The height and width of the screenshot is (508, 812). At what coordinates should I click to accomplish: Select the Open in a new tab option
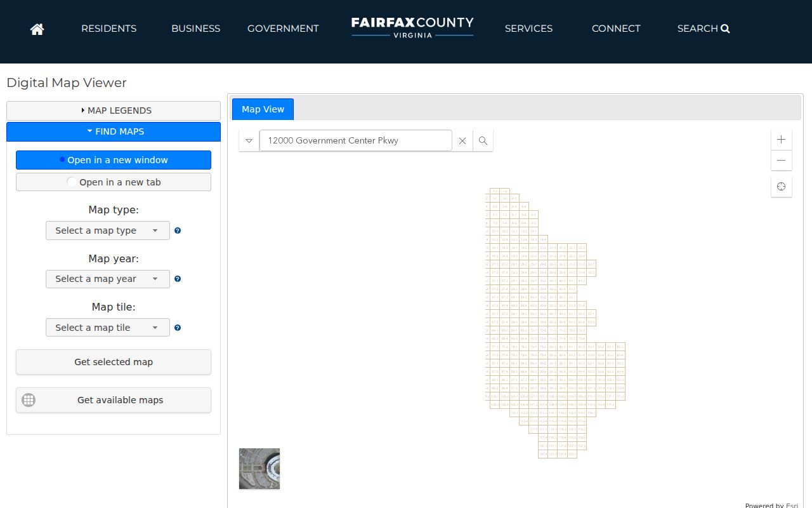tap(114, 182)
